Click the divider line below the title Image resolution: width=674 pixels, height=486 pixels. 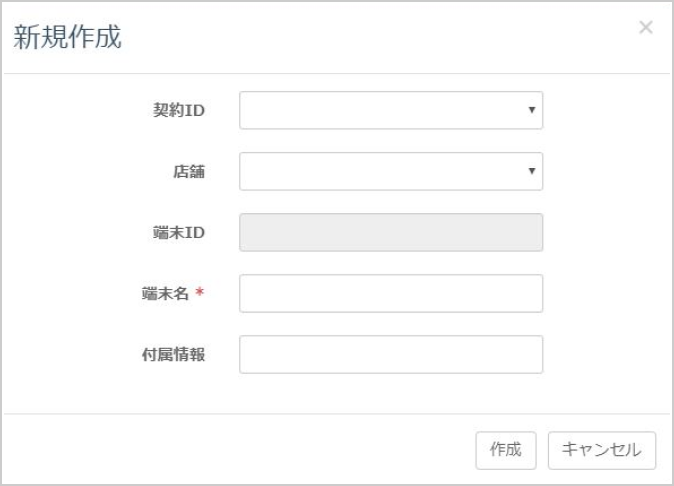click(x=337, y=74)
